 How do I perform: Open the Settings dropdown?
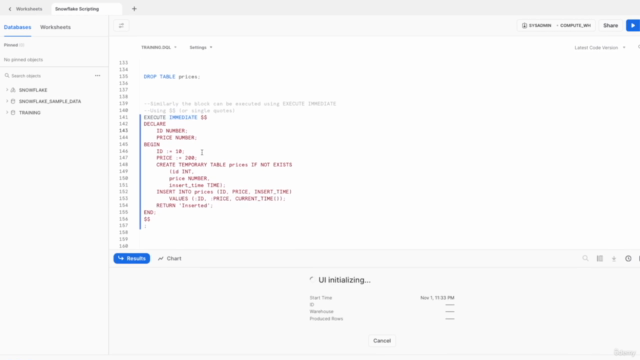201,47
